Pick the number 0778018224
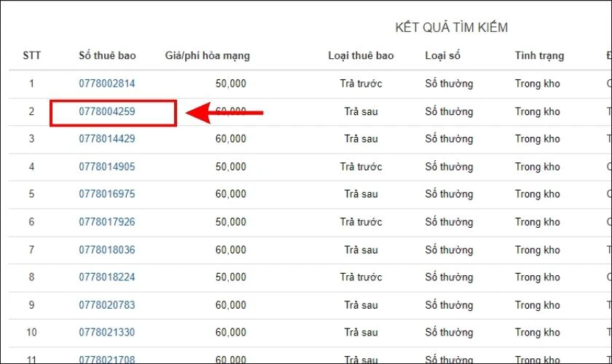Screen dimensions: 612x364 pos(107,277)
